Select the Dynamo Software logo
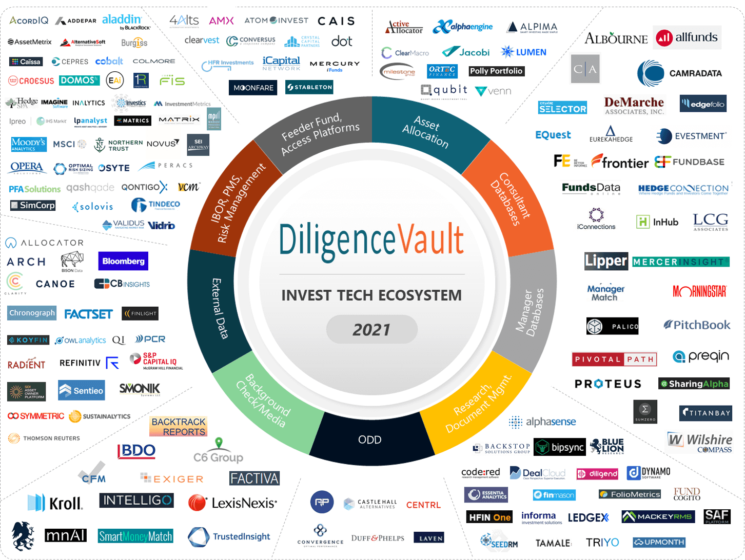This screenshot has width=745, height=560. click(x=649, y=472)
